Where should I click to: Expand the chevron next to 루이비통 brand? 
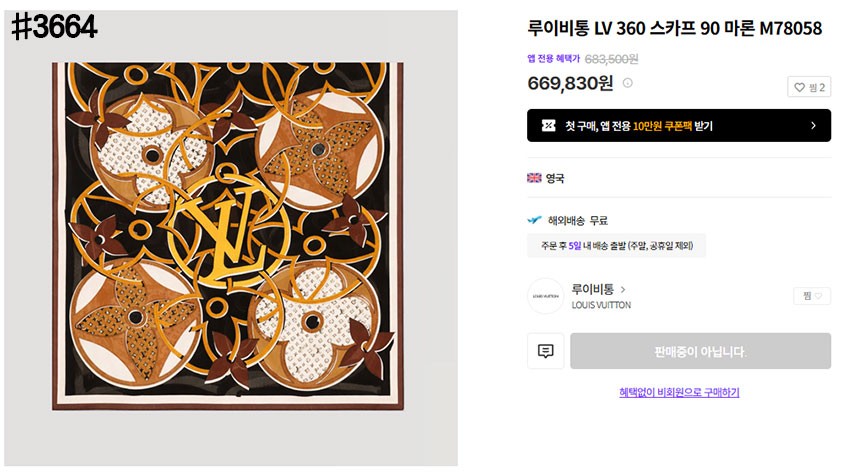(x=623, y=289)
